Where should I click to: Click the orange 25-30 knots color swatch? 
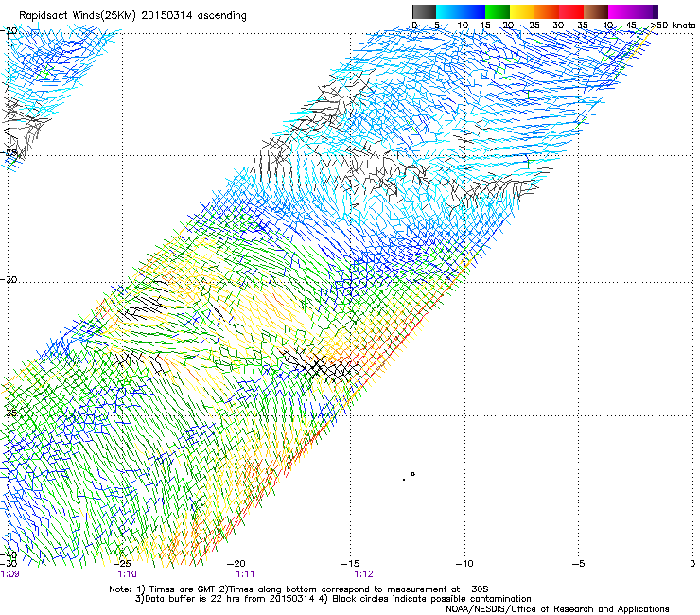(547, 11)
